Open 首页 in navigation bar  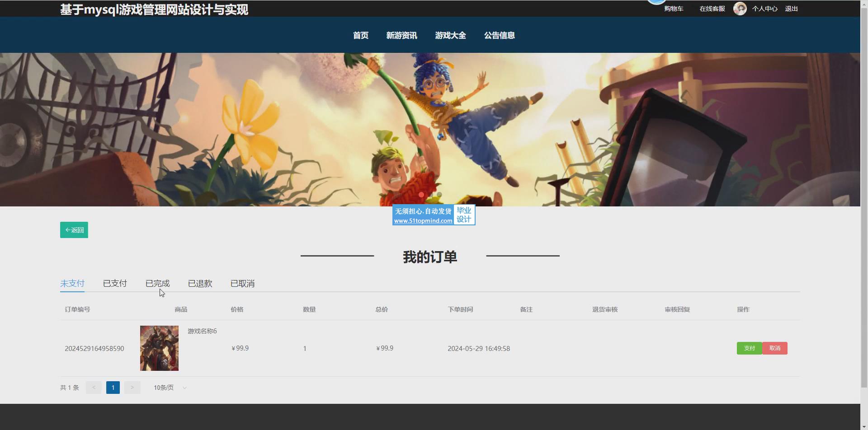tap(361, 35)
